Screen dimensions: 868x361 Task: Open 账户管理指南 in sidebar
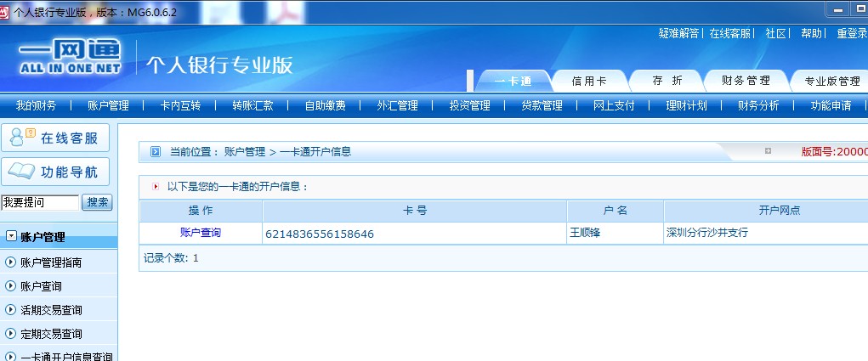(51, 262)
